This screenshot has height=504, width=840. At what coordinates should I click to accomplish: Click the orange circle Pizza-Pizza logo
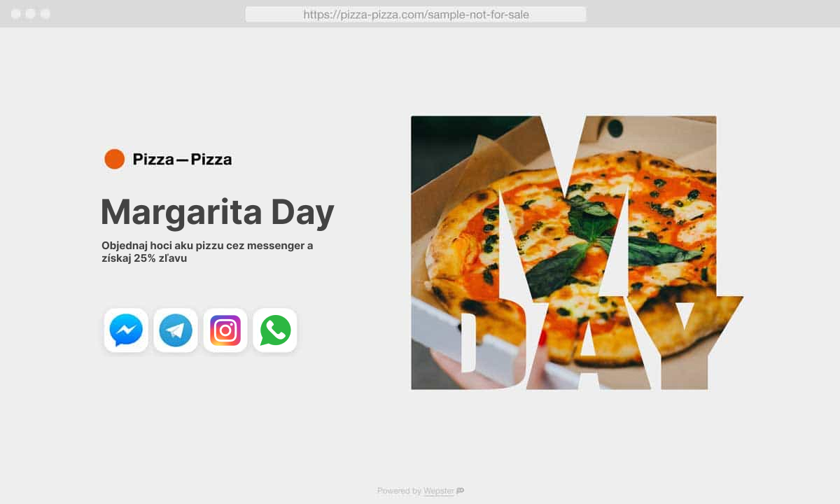114,159
